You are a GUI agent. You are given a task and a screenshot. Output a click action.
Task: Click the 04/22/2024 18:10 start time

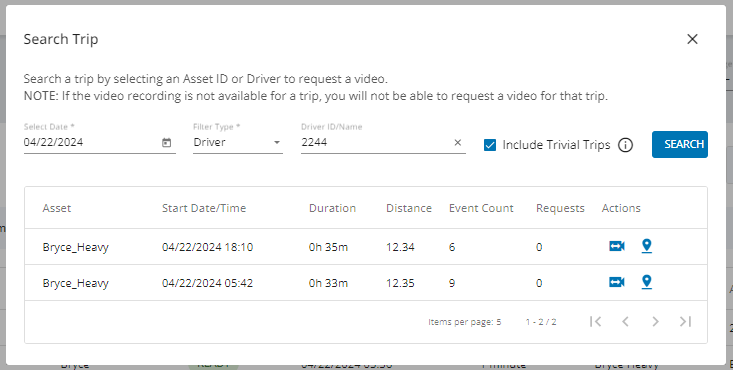click(x=208, y=247)
